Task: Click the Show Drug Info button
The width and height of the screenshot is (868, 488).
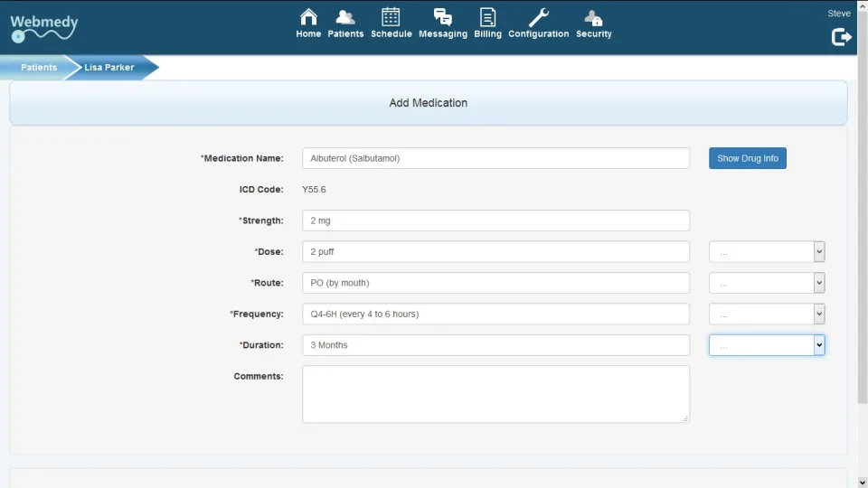Action: coord(748,158)
